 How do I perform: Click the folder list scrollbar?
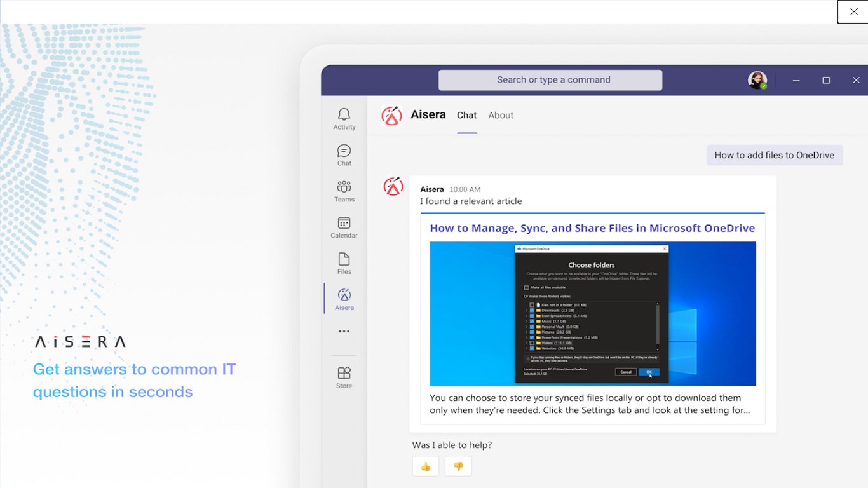coord(658,327)
